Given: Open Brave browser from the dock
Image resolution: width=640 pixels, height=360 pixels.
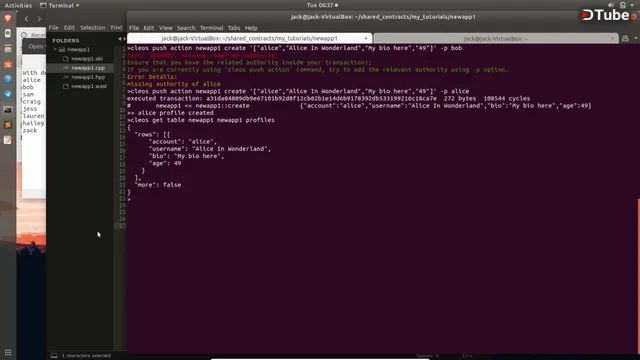Looking at the screenshot, I should click(x=8, y=18).
